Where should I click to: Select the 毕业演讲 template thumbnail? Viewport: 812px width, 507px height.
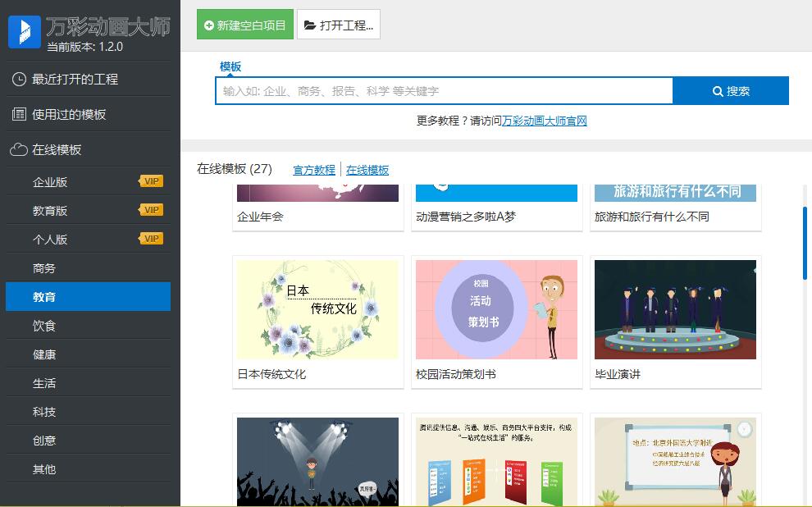click(675, 310)
